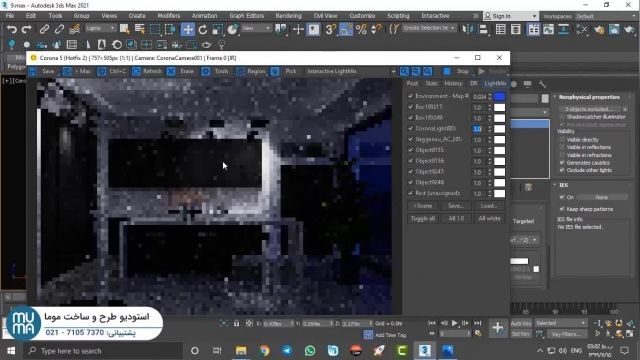Screen dimensions: 640x360
Task: Click the All white LightMix button
Action: [489, 219]
